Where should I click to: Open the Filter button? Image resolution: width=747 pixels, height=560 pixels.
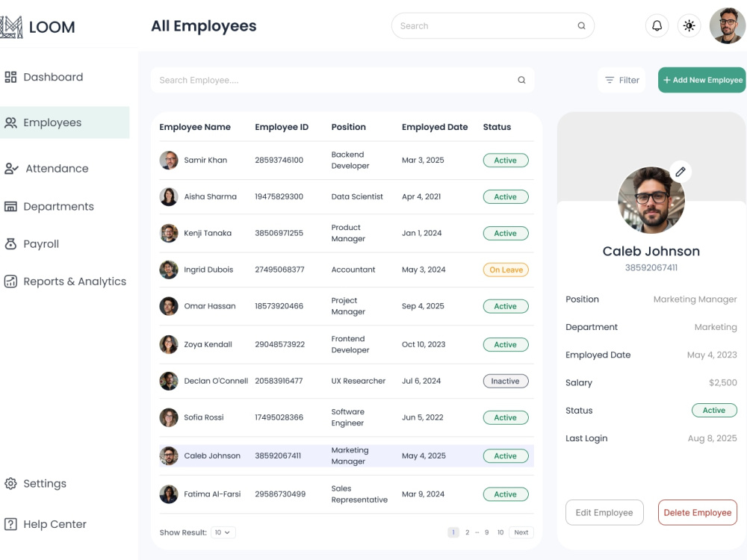[622, 80]
